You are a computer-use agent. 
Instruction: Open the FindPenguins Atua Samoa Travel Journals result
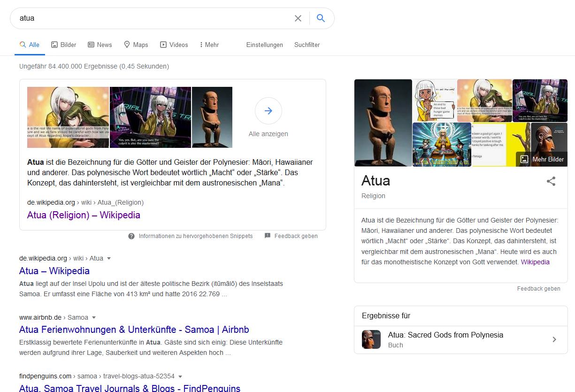[x=130, y=388]
